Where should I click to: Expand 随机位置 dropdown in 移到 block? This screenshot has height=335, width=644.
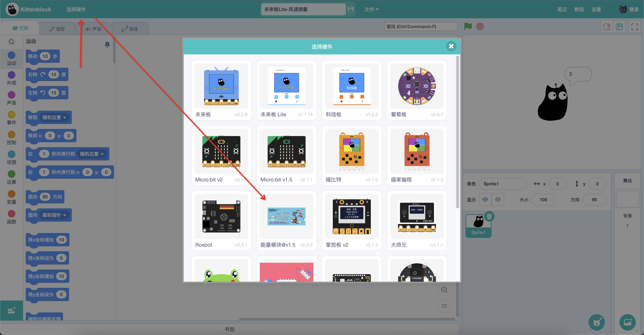54,118
